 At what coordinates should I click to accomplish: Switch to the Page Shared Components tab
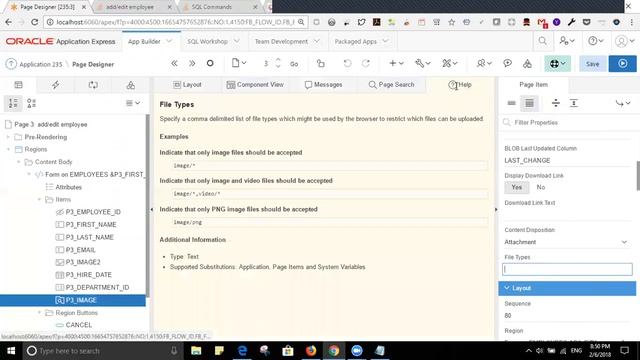point(131,85)
